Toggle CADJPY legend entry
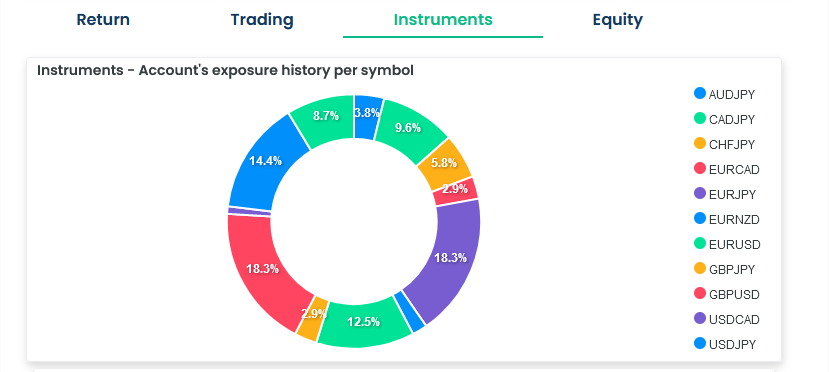The image size is (829, 372). [724, 119]
